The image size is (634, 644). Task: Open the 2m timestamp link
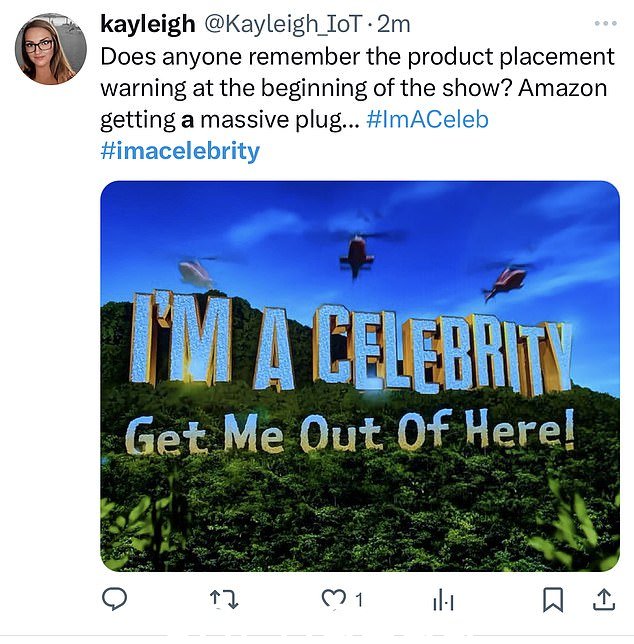click(x=393, y=24)
